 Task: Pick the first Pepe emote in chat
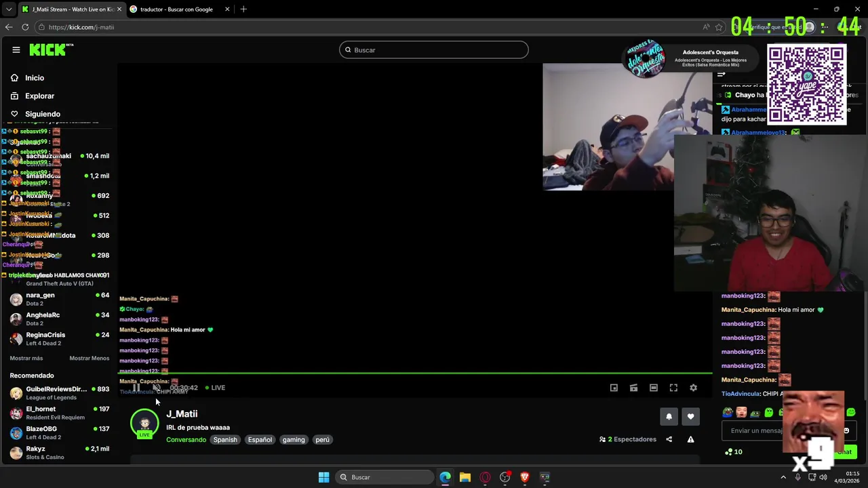click(x=728, y=412)
